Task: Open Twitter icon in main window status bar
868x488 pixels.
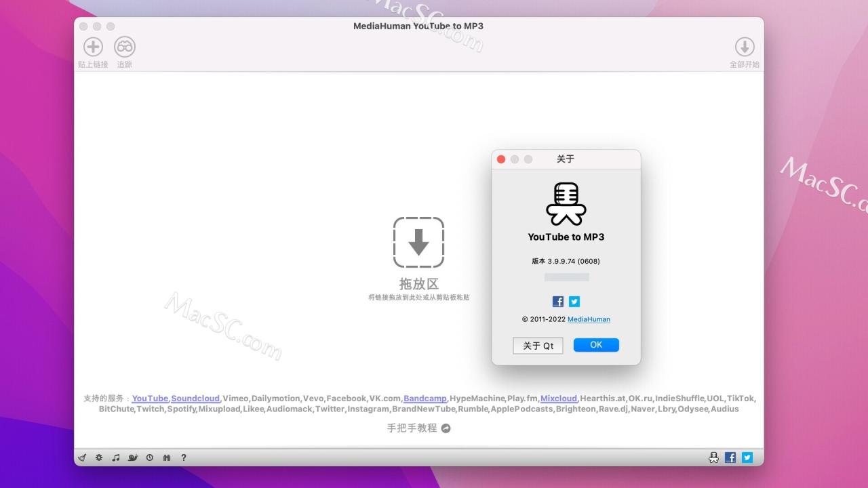Action: click(x=747, y=457)
